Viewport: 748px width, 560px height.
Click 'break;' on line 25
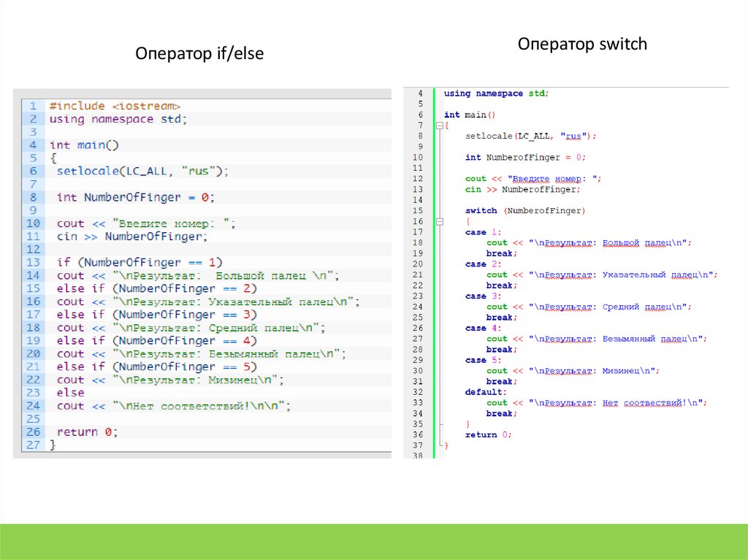click(502, 317)
